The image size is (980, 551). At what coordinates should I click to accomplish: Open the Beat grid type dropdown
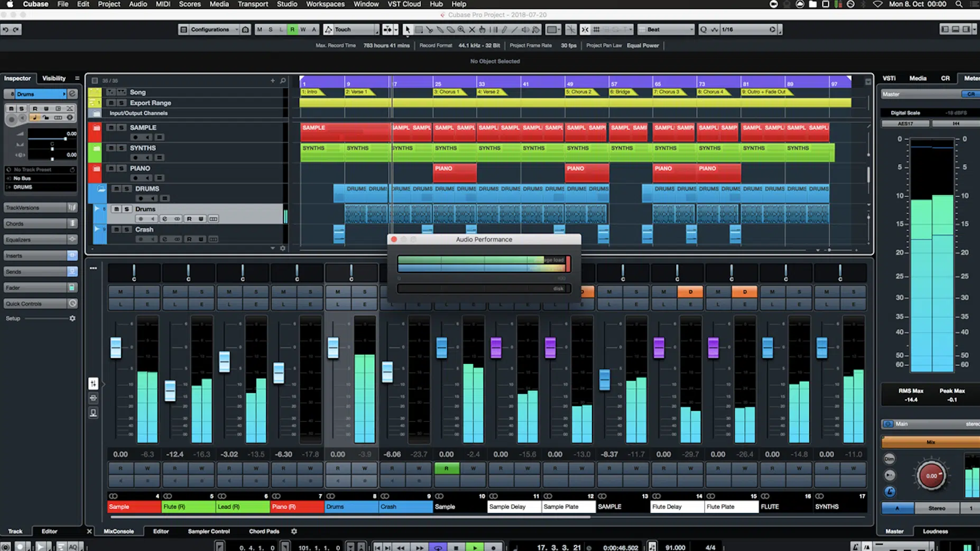click(666, 30)
